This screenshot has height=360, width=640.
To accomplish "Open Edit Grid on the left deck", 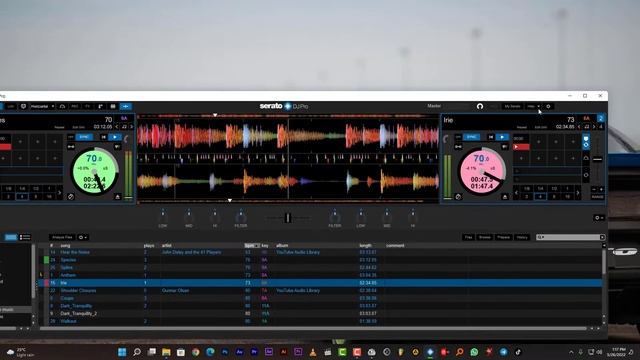I will [78, 127].
